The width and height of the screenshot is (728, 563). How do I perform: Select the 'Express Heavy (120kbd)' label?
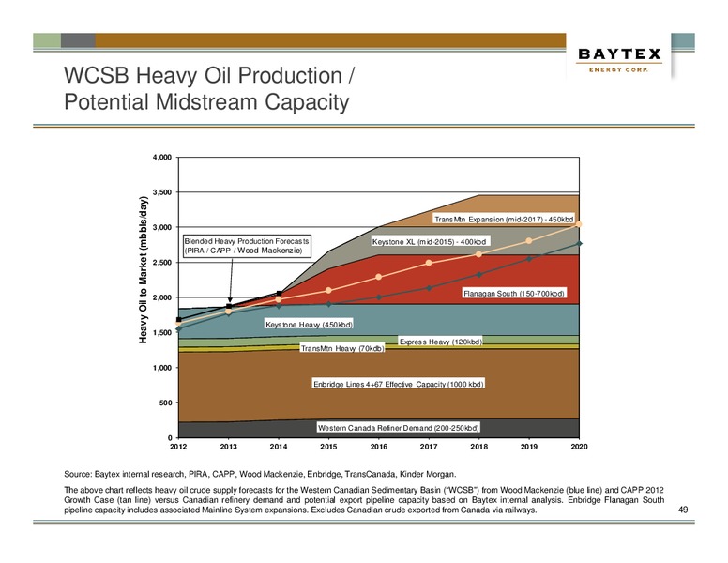(x=441, y=342)
